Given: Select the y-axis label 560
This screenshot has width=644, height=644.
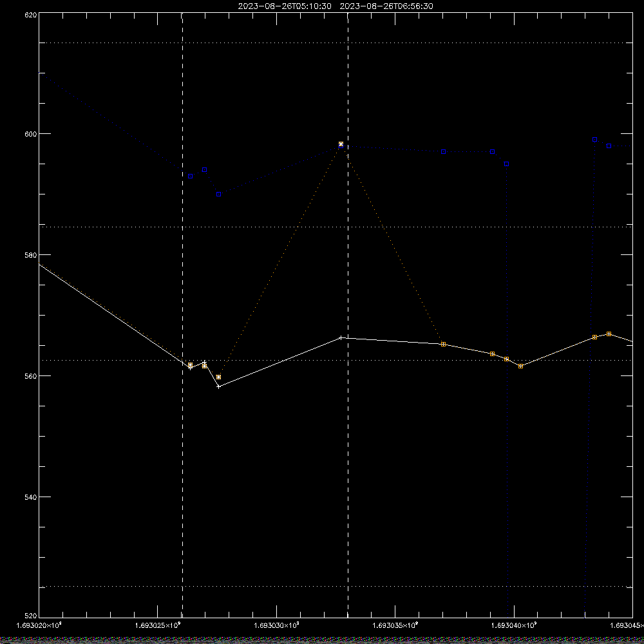Looking at the screenshot, I should point(31,376).
